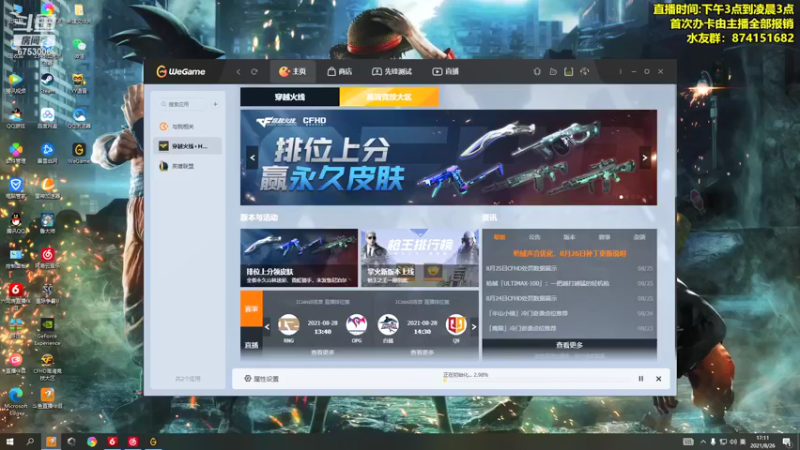Click the 白鲨 team logo
The height and width of the screenshot is (450, 800).
[388, 324]
